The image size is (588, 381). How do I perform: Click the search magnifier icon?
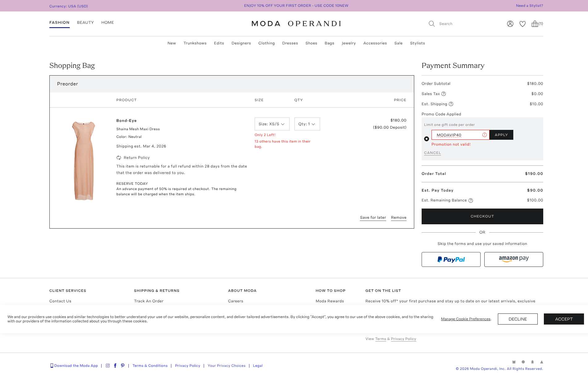(432, 24)
